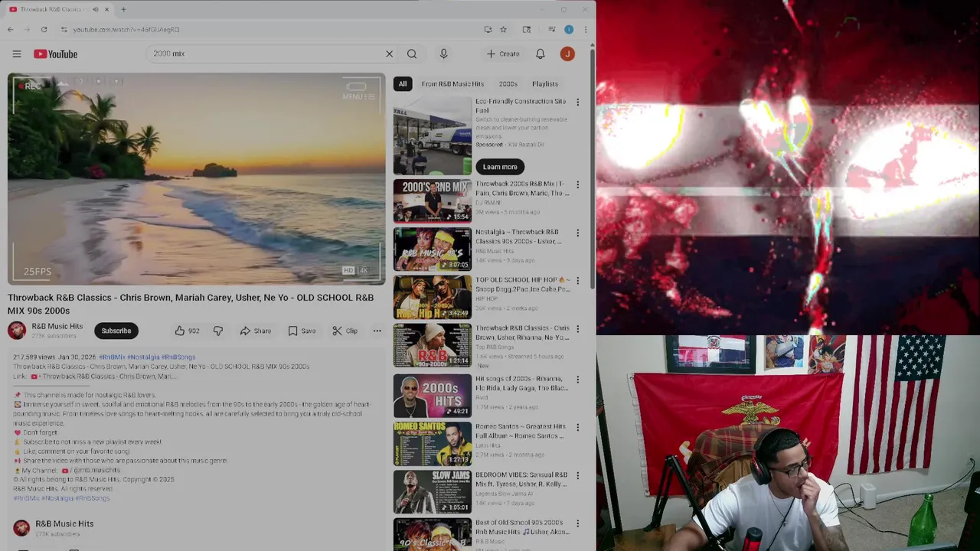The width and height of the screenshot is (980, 551).
Task: Click Learn more on the sponsored ad
Action: point(500,167)
